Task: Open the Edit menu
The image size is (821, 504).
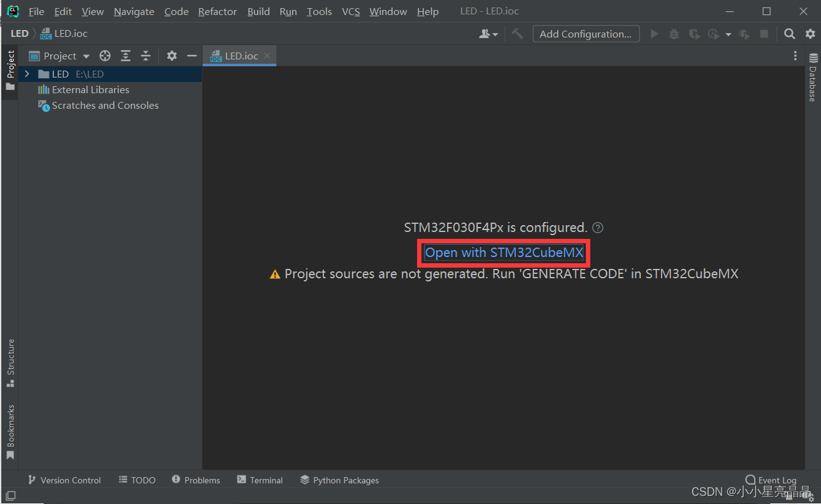Action: [63, 11]
